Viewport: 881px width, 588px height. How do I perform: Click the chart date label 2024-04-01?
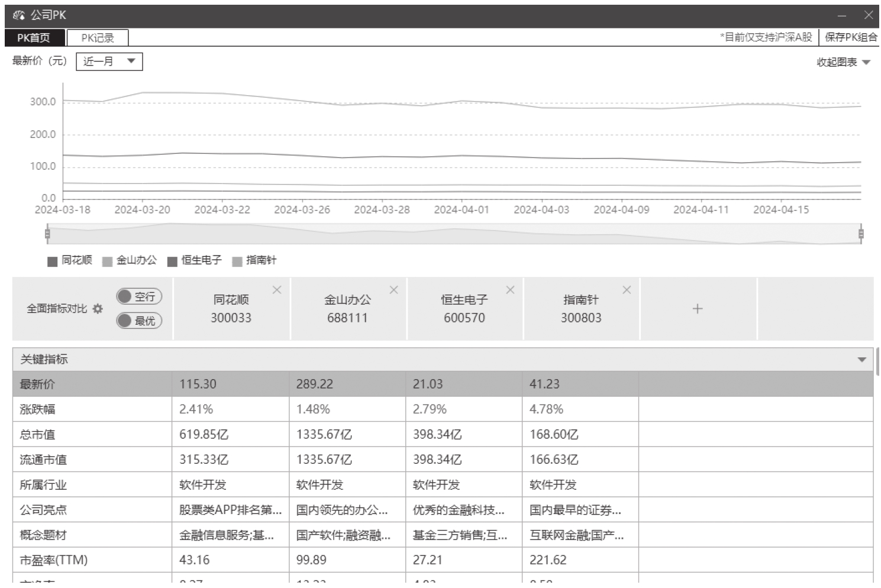[x=462, y=210]
